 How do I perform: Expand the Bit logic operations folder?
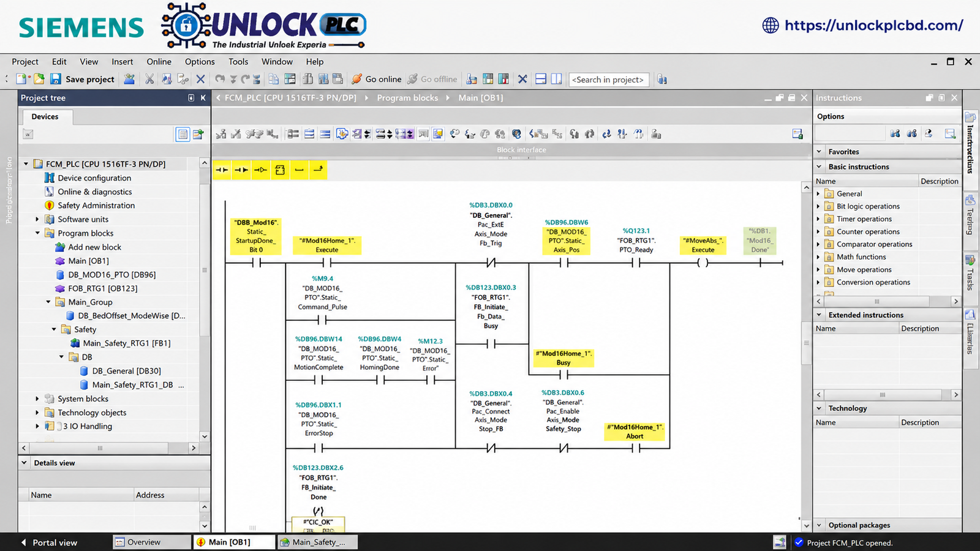pyautogui.click(x=818, y=206)
